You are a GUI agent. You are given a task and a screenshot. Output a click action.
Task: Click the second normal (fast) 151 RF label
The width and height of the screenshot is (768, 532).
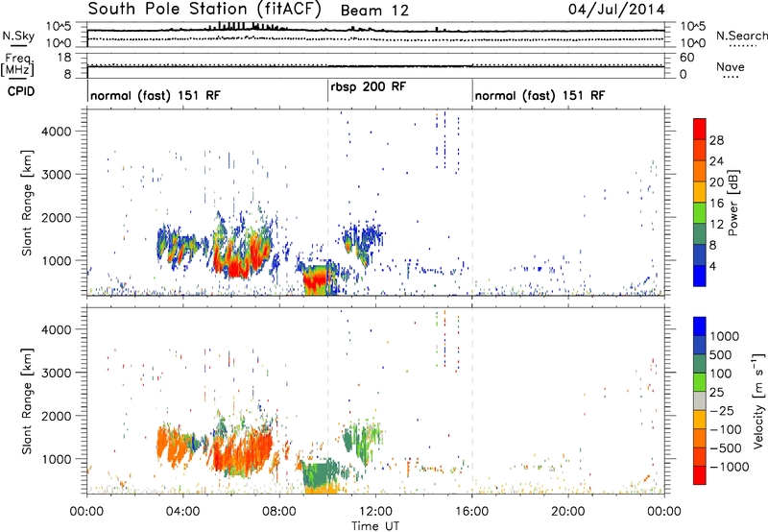click(x=540, y=95)
